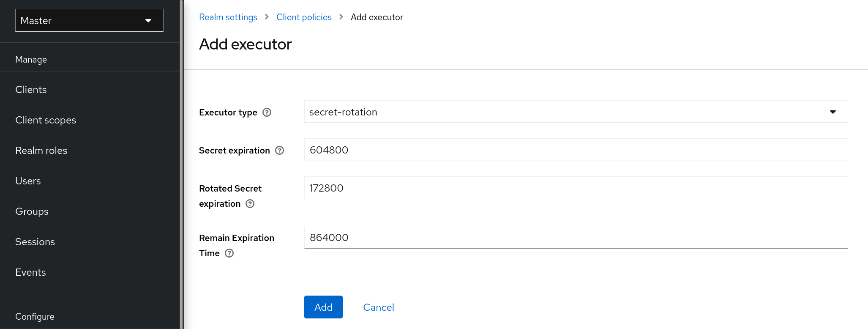Open Sessions from the sidebar

tap(35, 242)
